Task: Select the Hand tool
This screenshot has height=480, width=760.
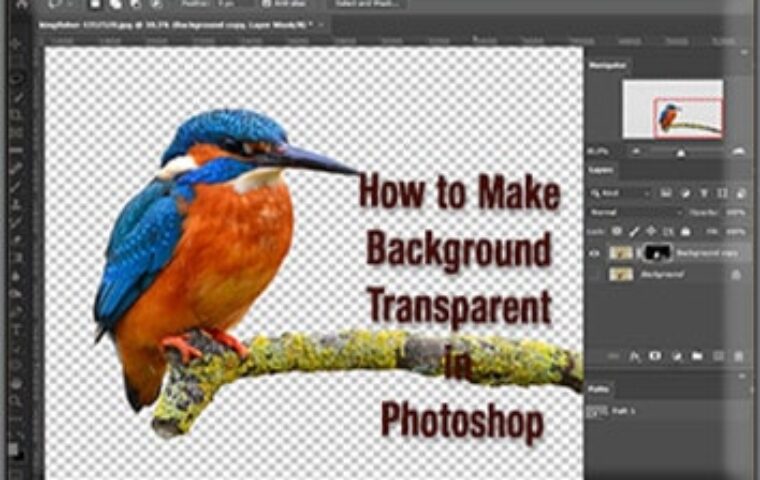Action: [x=16, y=383]
